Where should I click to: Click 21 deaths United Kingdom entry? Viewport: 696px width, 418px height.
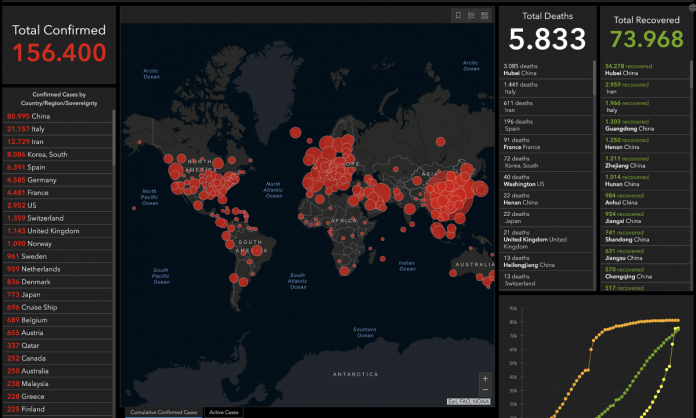[x=546, y=240]
